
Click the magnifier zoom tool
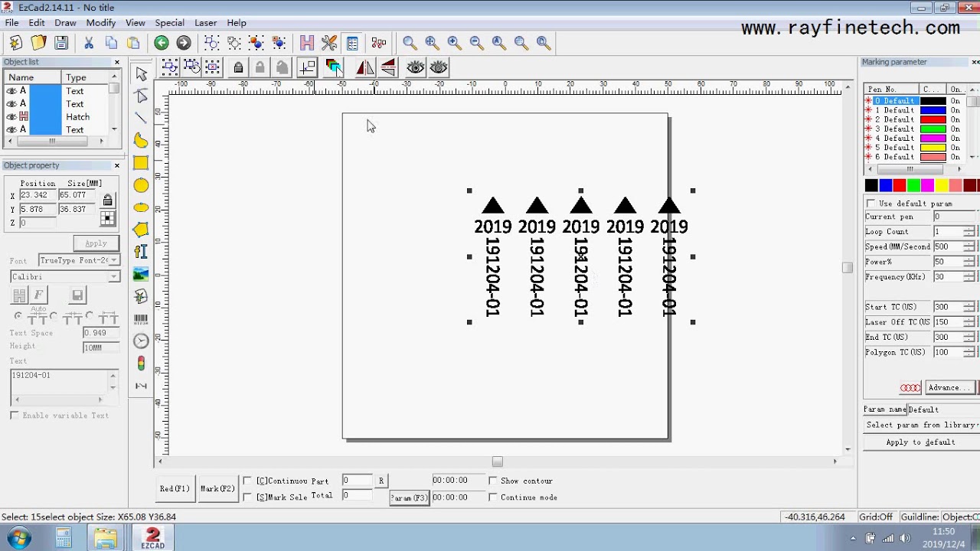(x=410, y=43)
